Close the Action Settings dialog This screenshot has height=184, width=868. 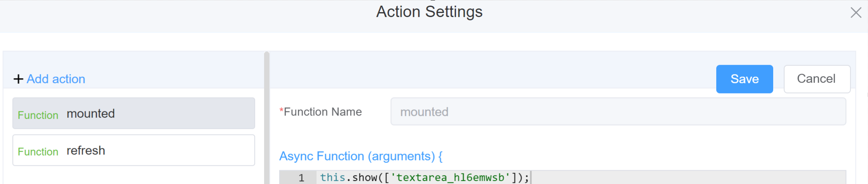coord(856,13)
